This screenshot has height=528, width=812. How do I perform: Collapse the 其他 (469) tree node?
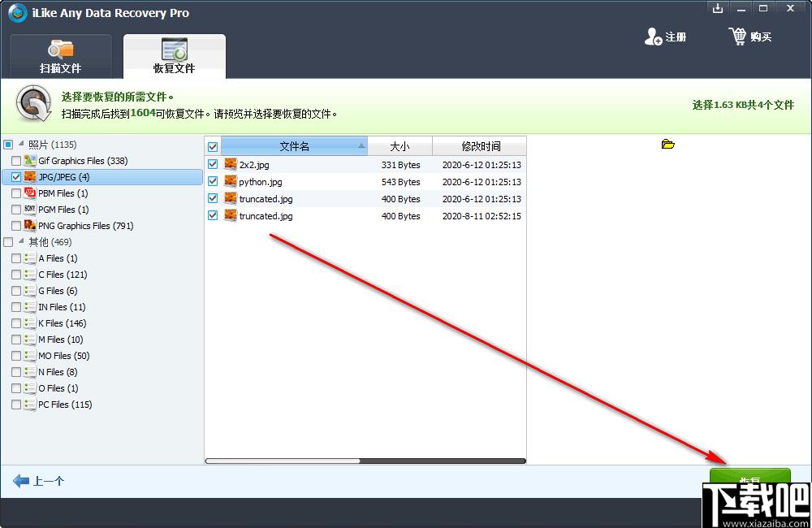[21, 241]
